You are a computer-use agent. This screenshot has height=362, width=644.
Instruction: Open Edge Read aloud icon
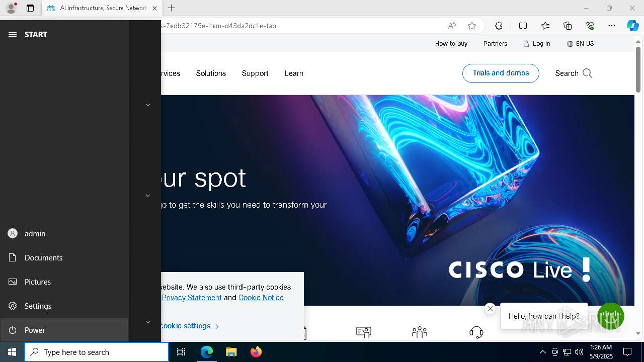tap(452, 26)
